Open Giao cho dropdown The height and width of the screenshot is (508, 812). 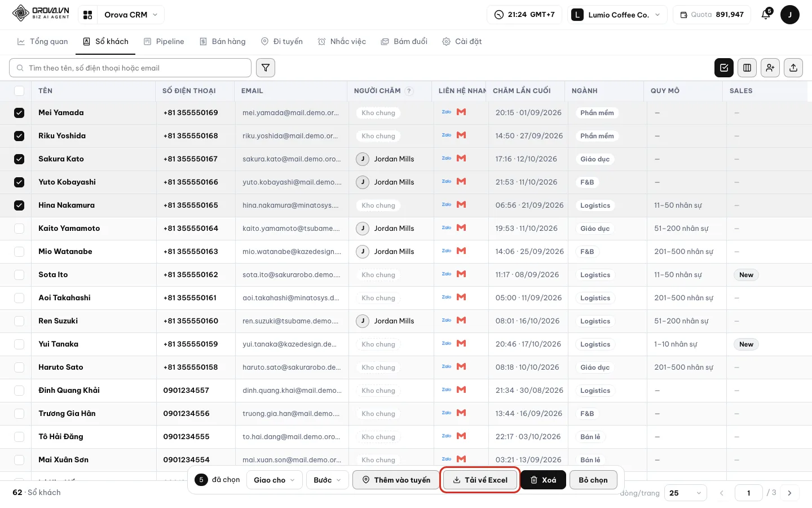click(275, 480)
